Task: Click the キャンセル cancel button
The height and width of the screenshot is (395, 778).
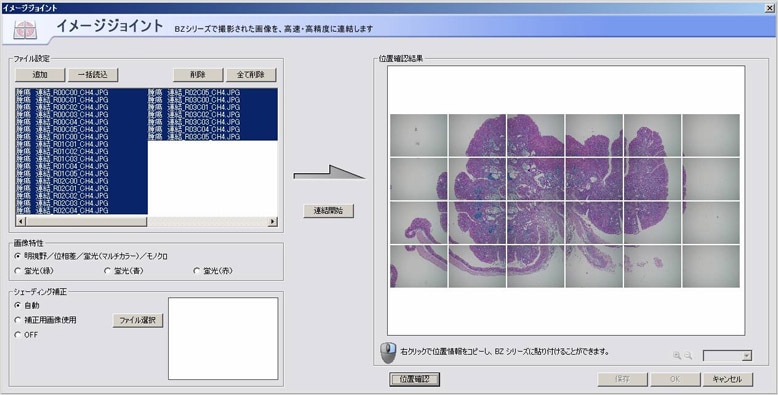Action: tap(728, 379)
